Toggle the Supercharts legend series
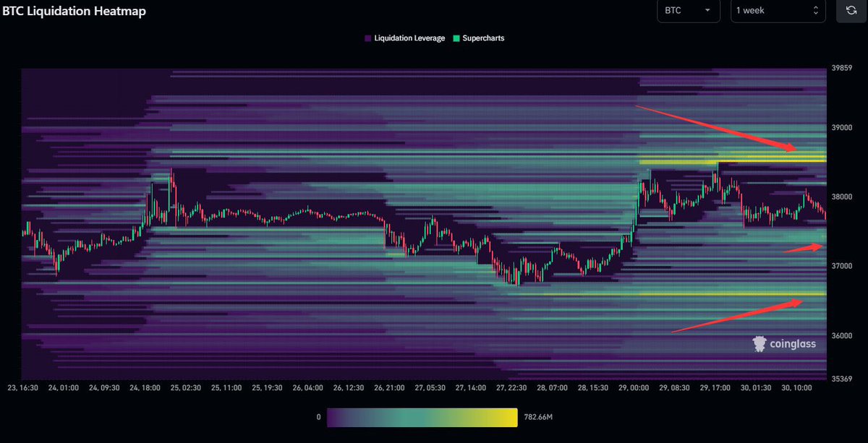This screenshot has height=443, width=868. tap(478, 38)
